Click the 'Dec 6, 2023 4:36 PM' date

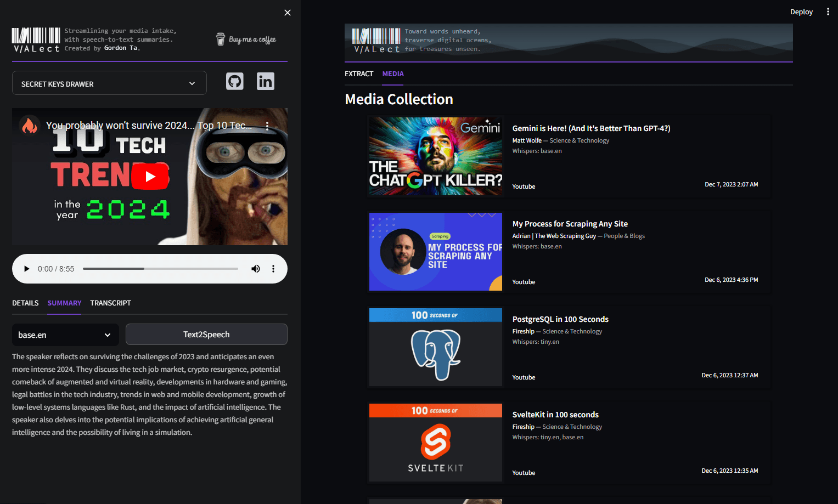pyautogui.click(x=731, y=280)
